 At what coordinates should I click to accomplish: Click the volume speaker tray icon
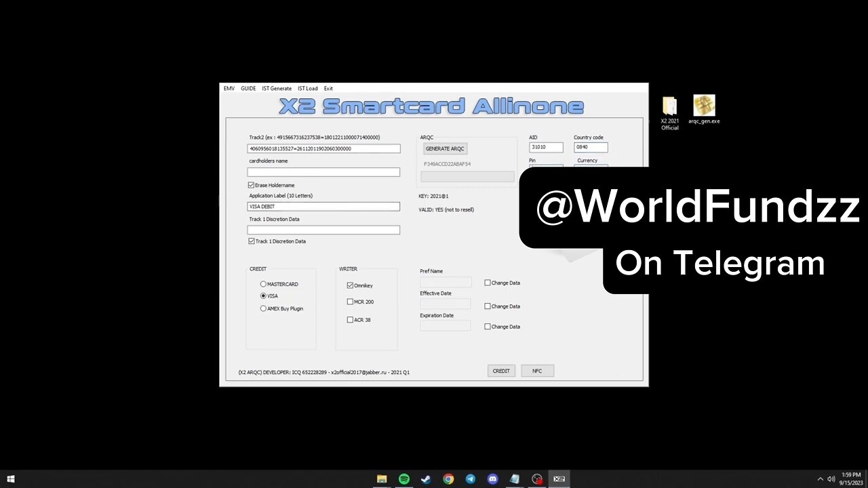831,479
